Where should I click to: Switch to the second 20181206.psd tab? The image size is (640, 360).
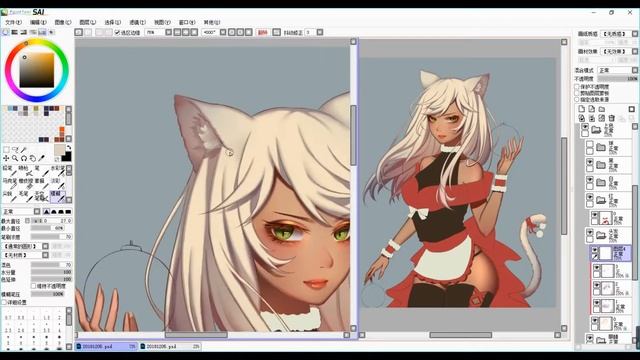[170, 346]
